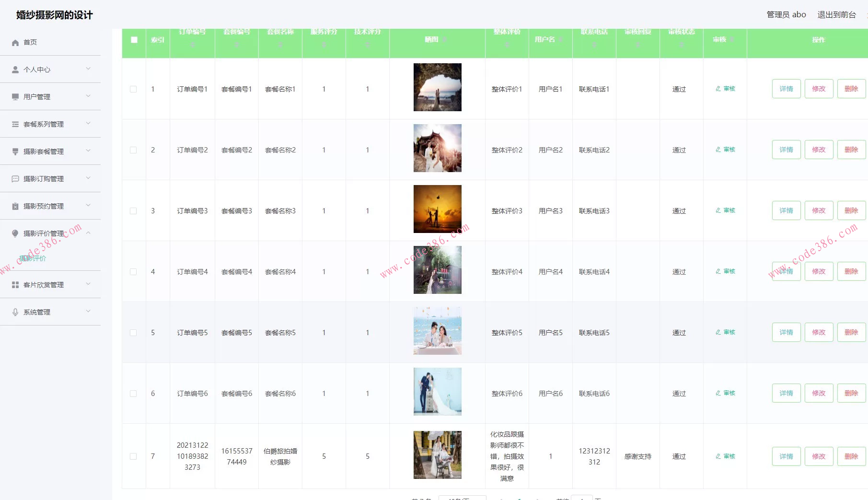Click the 客片欣赏管理 grid icon
This screenshot has height=500, width=868.
coord(15,285)
